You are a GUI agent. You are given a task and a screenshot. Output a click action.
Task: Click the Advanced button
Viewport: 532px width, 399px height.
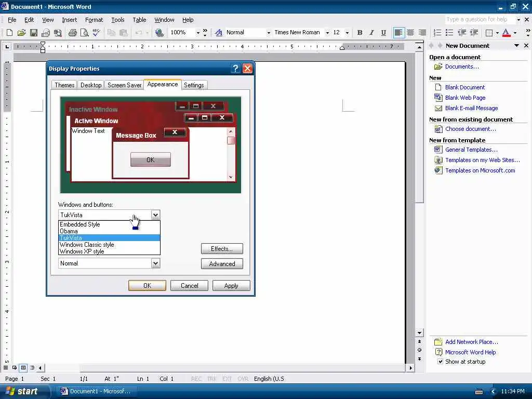click(222, 263)
